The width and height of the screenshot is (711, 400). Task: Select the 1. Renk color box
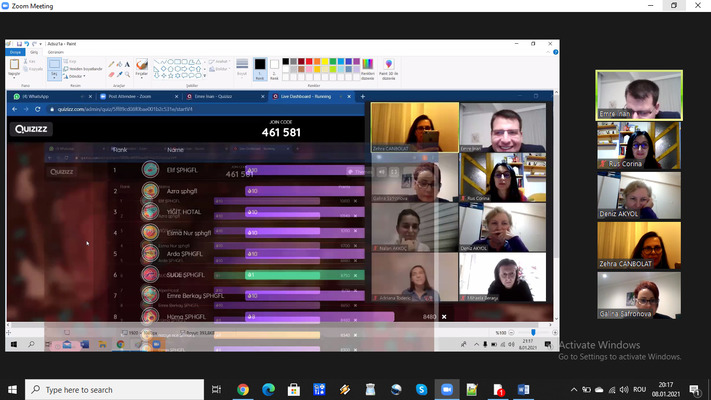point(260,69)
